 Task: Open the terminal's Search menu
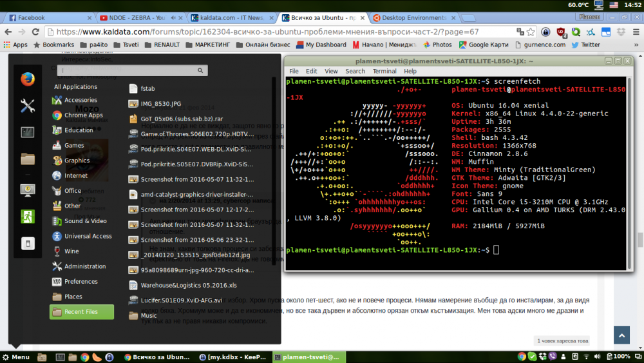(x=355, y=71)
